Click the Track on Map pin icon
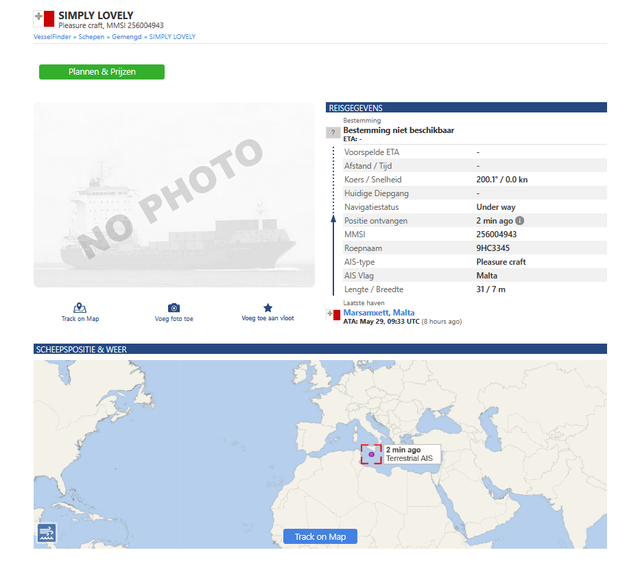Screen dimensions: 640x561 (80, 307)
